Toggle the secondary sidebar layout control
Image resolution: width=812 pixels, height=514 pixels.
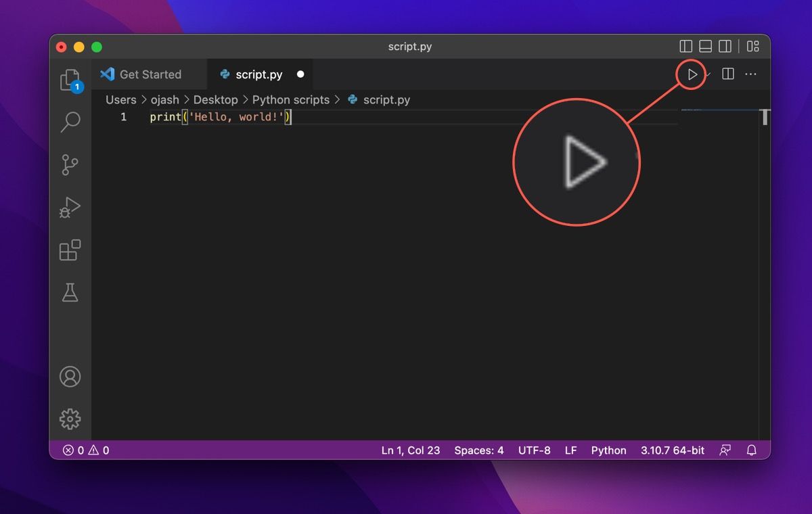[726, 46]
